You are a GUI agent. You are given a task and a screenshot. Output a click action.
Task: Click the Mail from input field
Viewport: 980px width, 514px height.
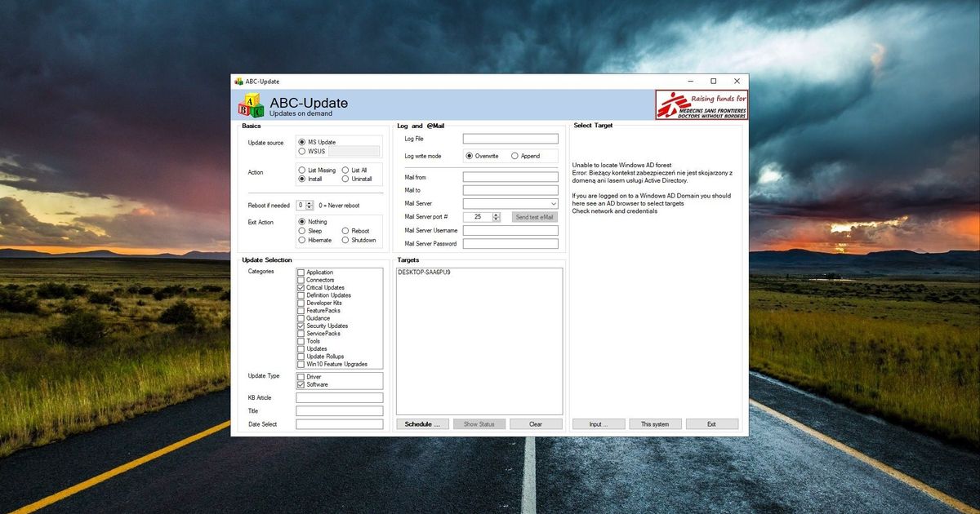point(510,177)
